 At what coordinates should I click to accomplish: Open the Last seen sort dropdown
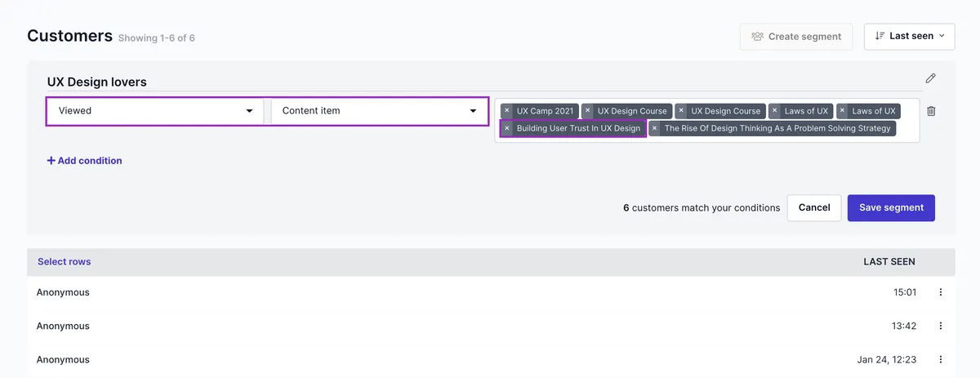(909, 36)
